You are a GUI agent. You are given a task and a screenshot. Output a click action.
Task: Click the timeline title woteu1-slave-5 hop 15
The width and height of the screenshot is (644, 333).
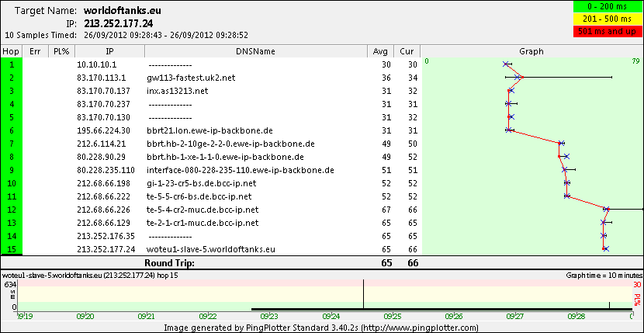tap(90, 275)
